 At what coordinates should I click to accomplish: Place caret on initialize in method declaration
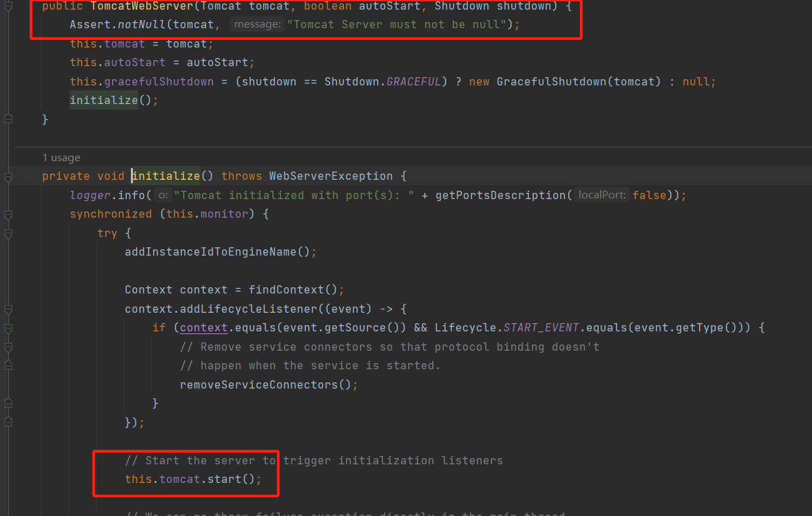(x=166, y=176)
